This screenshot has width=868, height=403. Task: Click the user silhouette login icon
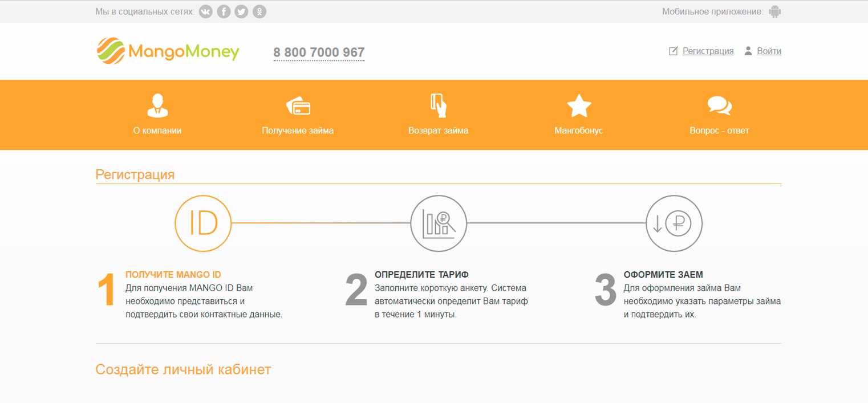click(748, 51)
